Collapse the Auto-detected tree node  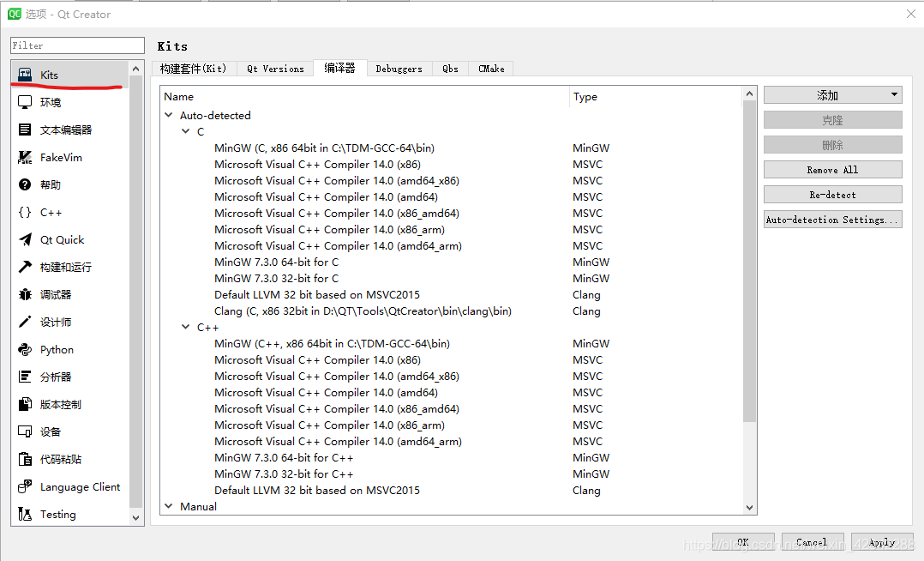pyautogui.click(x=169, y=115)
